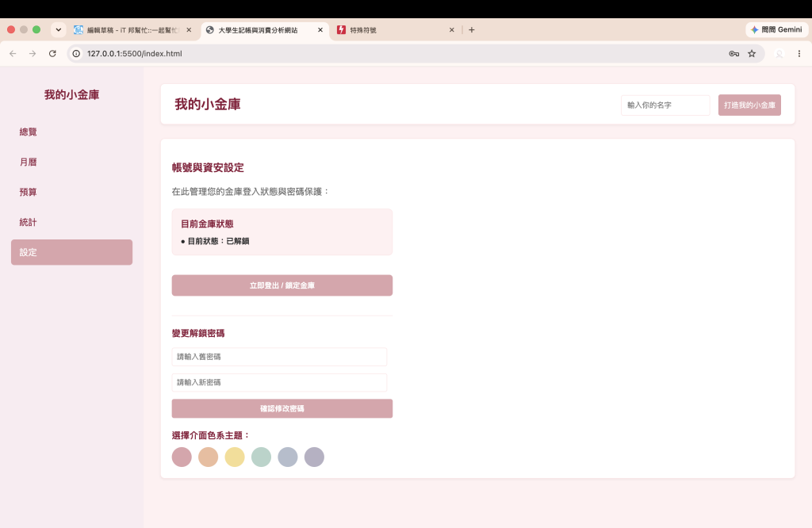Open 問問 Gemini assistant
Image resolution: width=812 pixels, height=528 pixels.
[x=776, y=30]
